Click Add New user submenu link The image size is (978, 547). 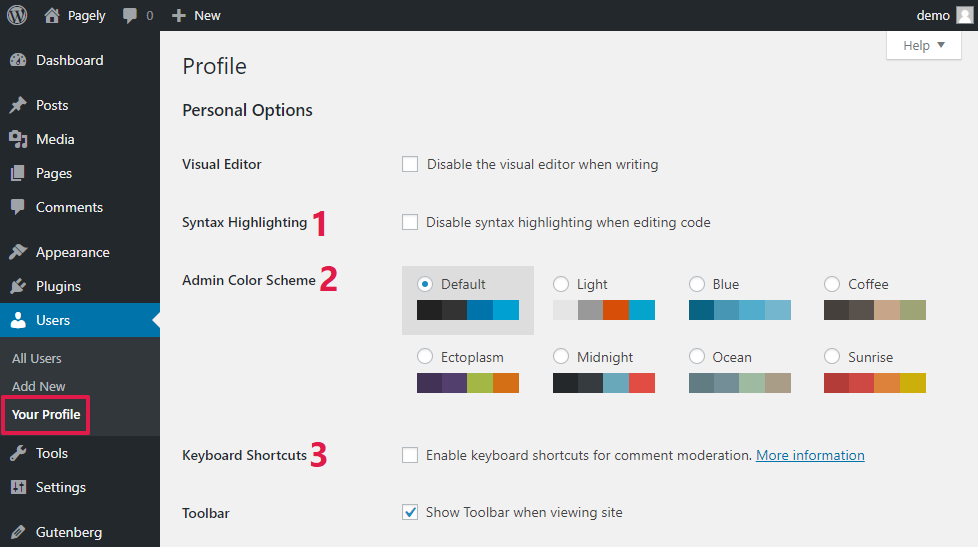pos(39,386)
